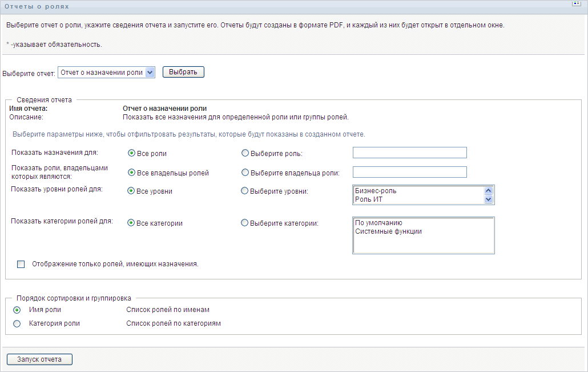Click the 'Запуск отчета' button
The image size is (588, 372).
pos(39,359)
